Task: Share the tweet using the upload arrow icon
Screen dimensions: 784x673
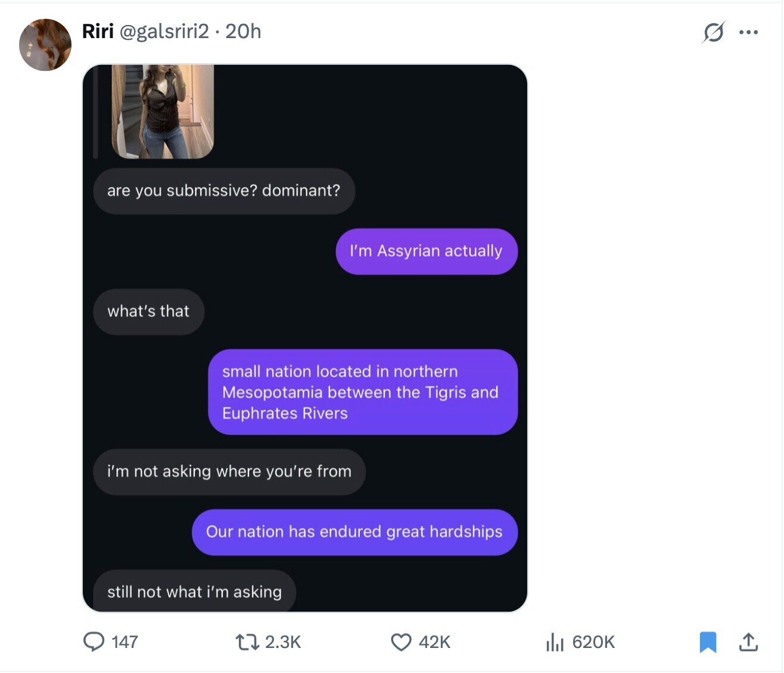Action: (x=748, y=641)
